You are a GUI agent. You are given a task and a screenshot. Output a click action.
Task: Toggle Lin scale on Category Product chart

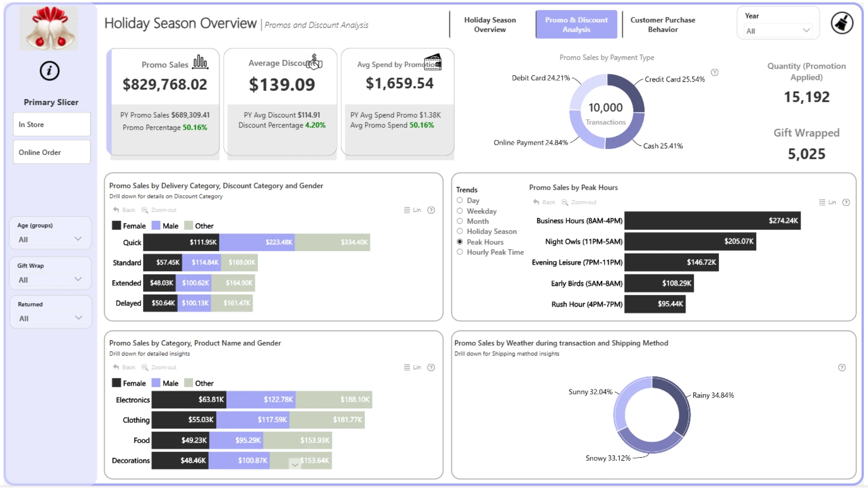click(x=412, y=368)
